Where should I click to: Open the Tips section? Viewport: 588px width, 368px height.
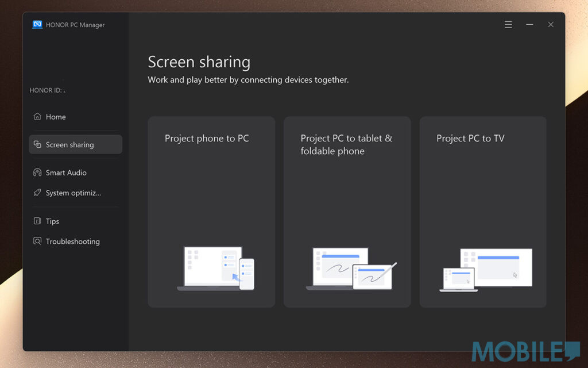(75, 221)
